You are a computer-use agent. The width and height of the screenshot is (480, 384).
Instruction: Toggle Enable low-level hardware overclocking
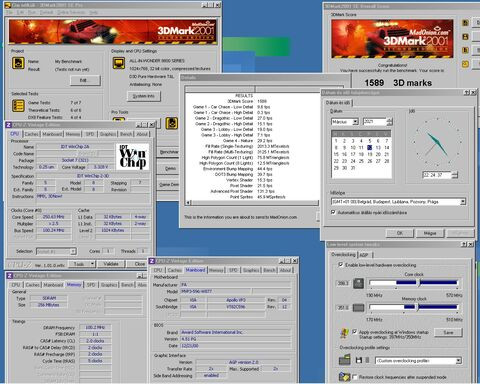[340, 265]
